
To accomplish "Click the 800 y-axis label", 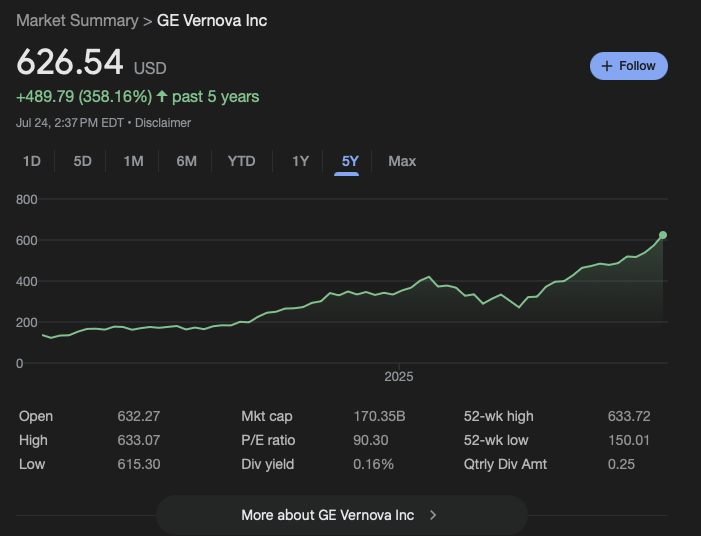I will (x=26, y=199).
